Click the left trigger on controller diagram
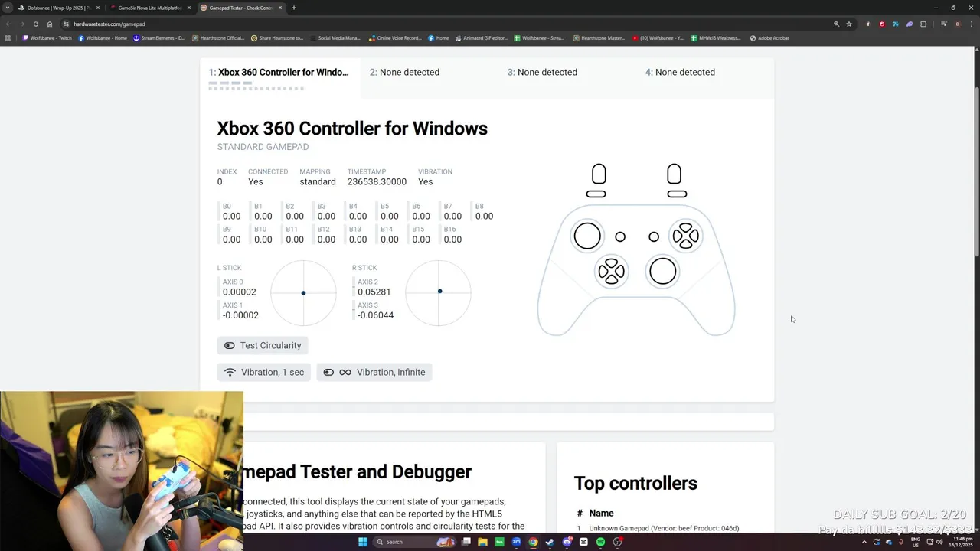Viewport: 980px width, 551px height. point(599,174)
